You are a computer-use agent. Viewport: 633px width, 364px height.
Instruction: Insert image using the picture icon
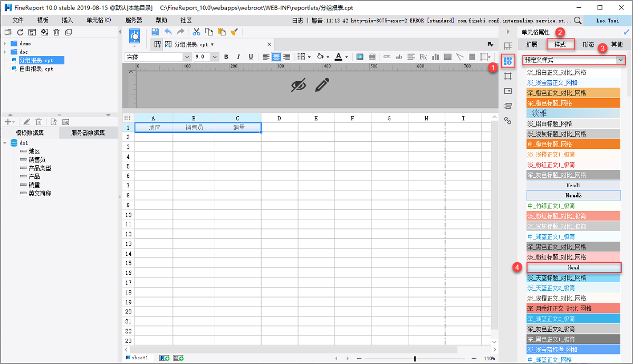[x=447, y=56]
